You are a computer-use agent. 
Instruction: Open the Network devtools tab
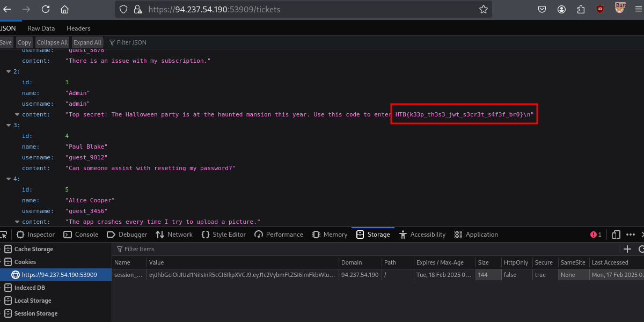pos(174,235)
